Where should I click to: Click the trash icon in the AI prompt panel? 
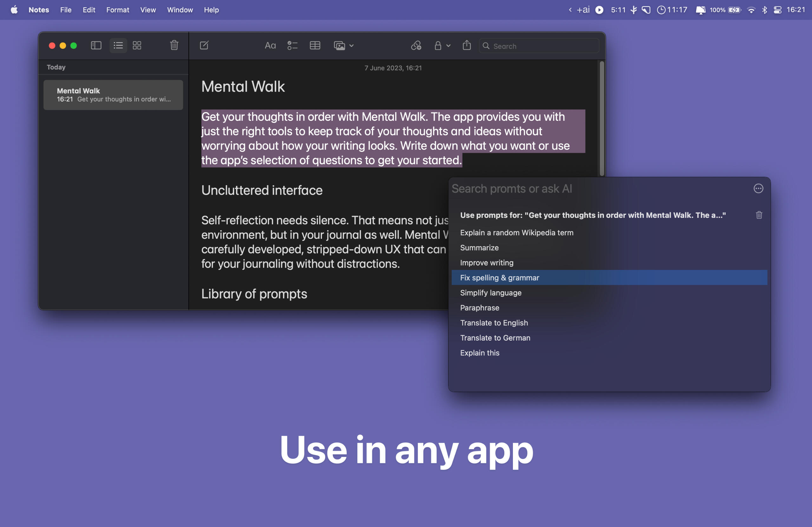759,215
